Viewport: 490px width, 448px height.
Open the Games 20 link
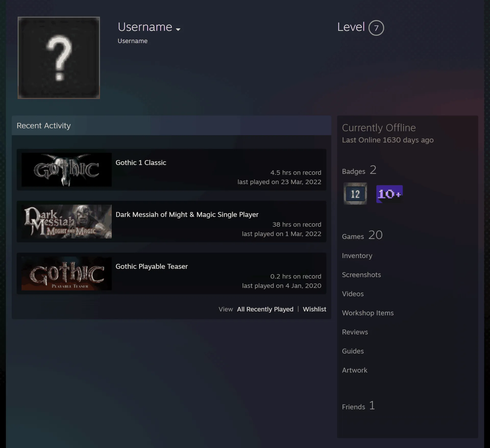coord(362,235)
